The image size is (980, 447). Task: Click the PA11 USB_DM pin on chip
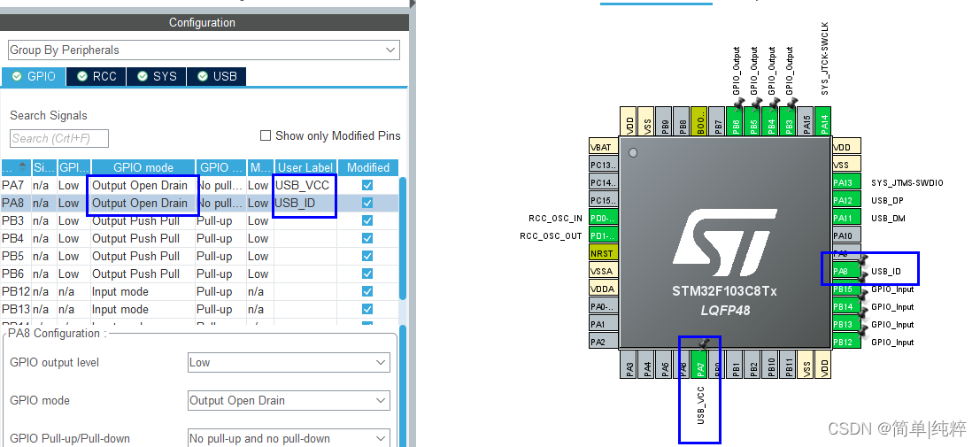(846, 218)
